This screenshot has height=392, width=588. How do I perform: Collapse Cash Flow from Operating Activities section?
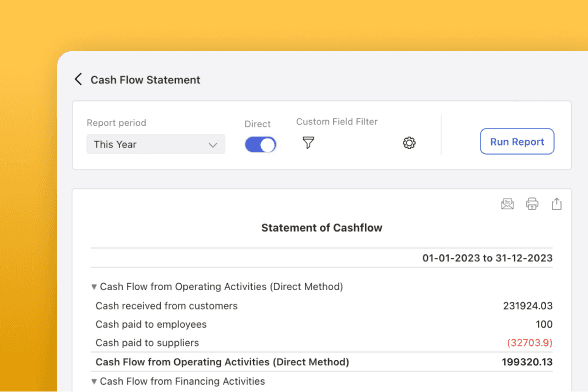(94, 287)
